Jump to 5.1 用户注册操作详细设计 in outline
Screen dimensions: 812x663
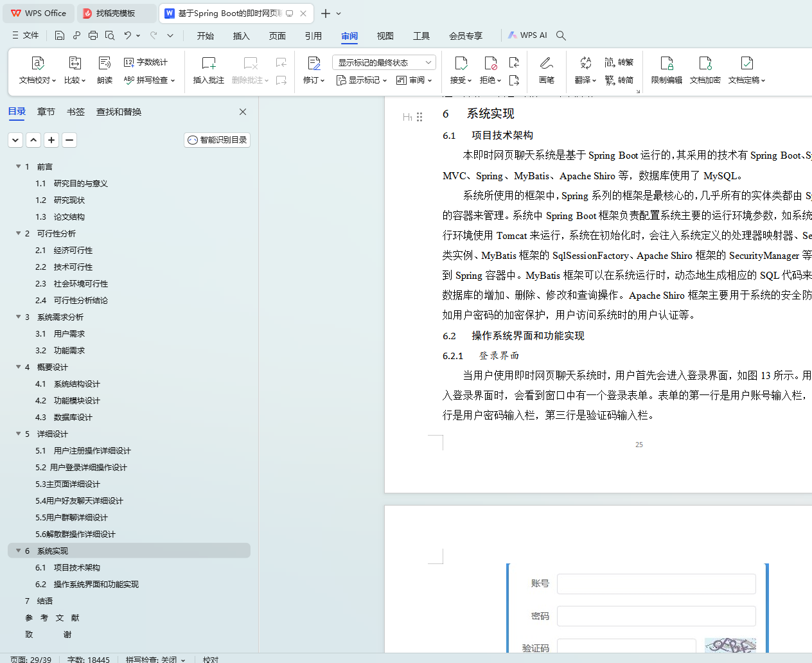[x=83, y=450]
